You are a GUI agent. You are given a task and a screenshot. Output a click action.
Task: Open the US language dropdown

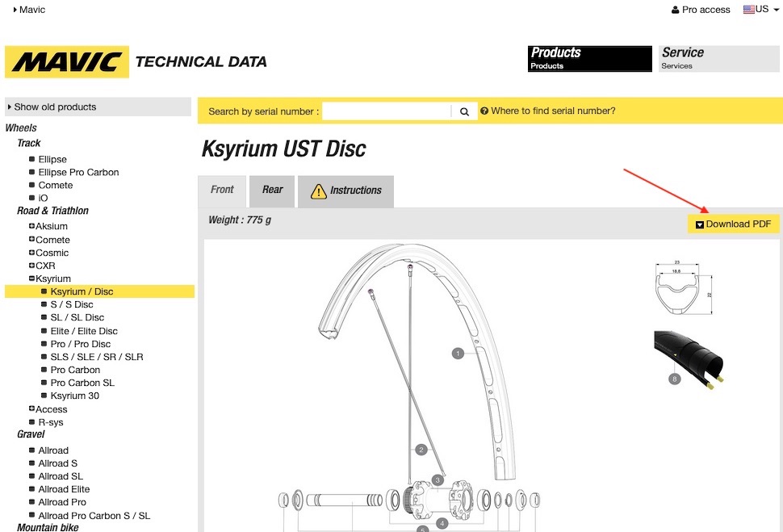click(761, 10)
